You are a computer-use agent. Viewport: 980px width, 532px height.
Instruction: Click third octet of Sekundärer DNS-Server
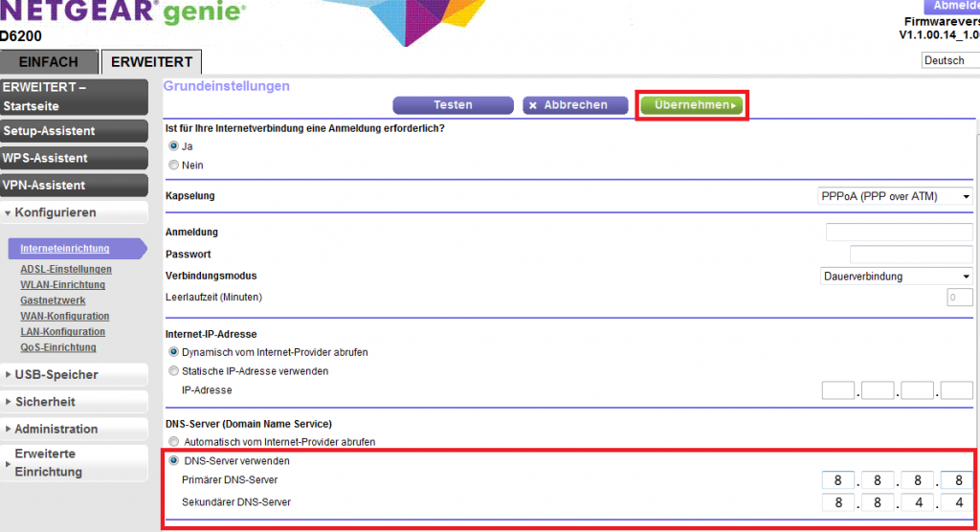click(918, 502)
